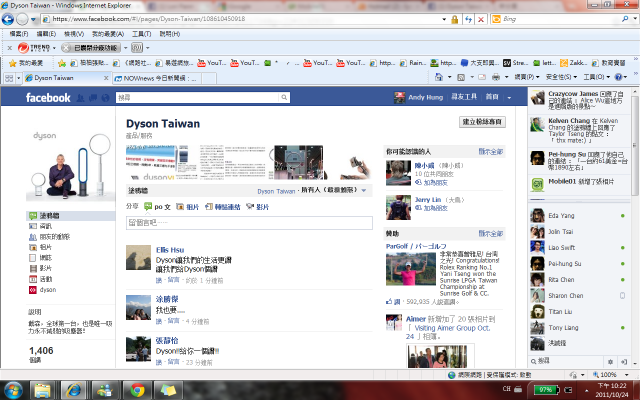Open the Edit menu
Image resolution: width=640 pixels, height=400 pixels.
coord(46,34)
